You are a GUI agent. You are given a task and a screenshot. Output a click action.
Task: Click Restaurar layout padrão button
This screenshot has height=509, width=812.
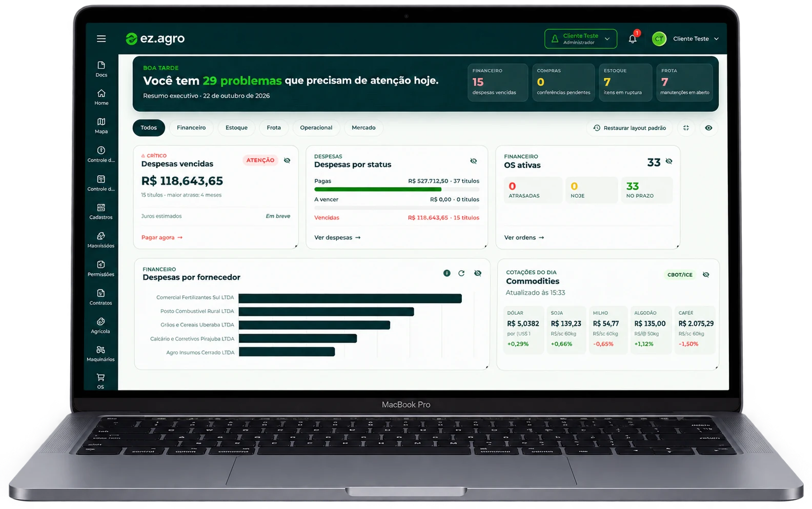tap(630, 128)
